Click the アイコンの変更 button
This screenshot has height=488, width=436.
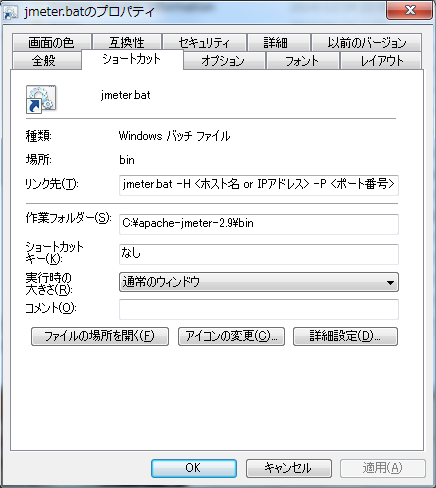click(231, 336)
